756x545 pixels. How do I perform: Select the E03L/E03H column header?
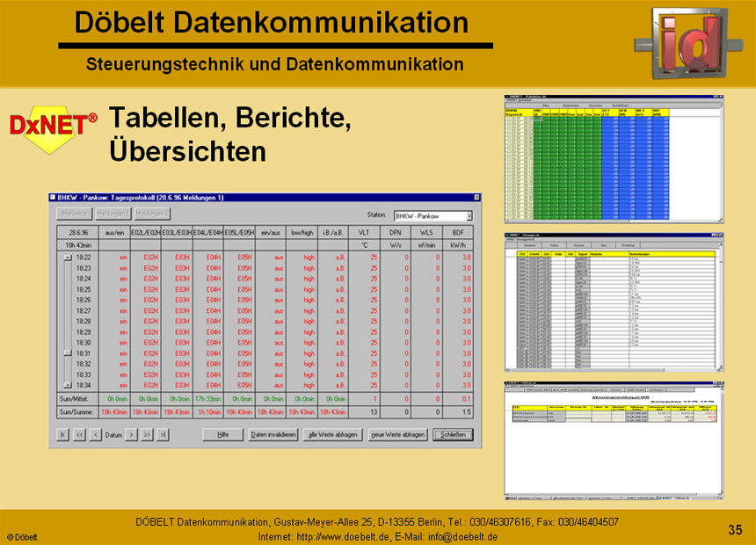pyautogui.click(x=177, y=232)
